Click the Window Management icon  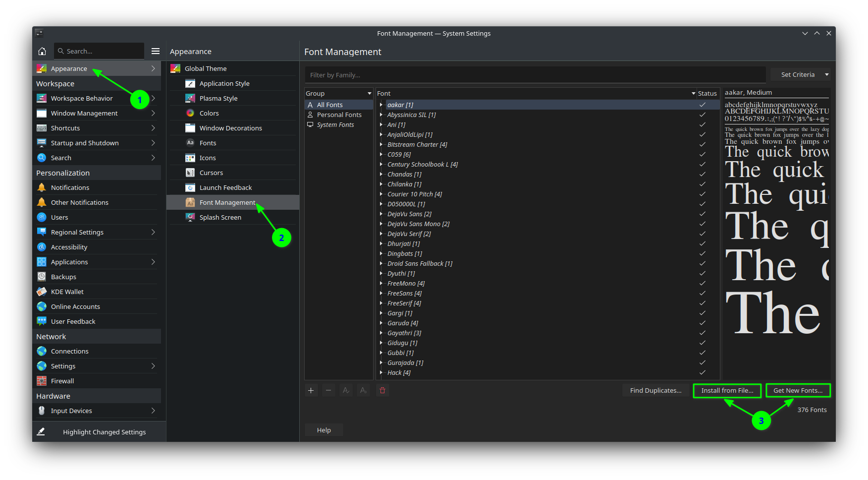click(x=42, y=113)
